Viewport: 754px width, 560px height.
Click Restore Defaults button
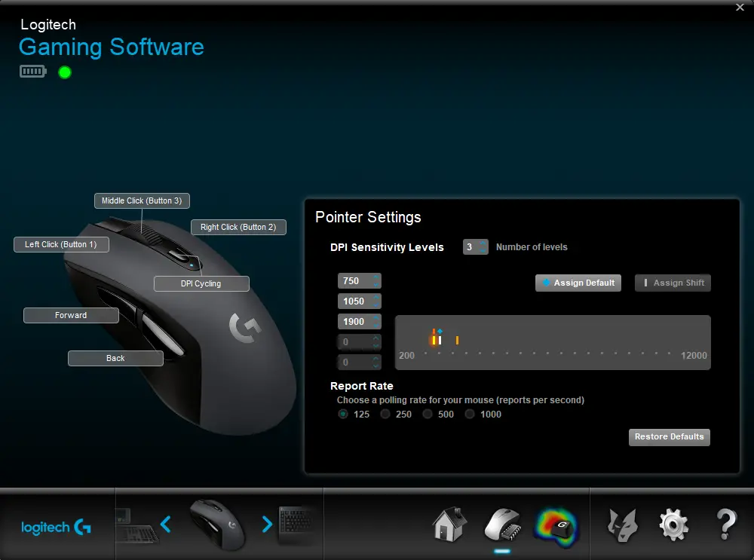pyautogui.click(x=669, y=437)
